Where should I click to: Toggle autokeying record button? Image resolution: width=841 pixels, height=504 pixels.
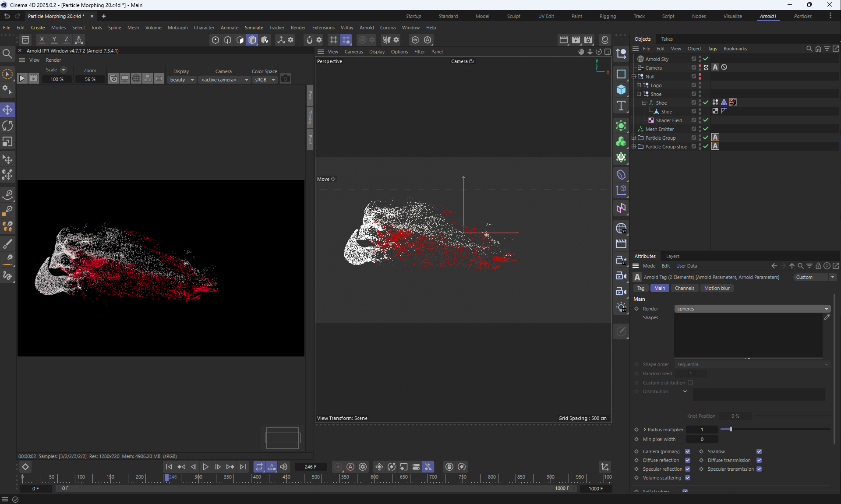click(350, 467)
